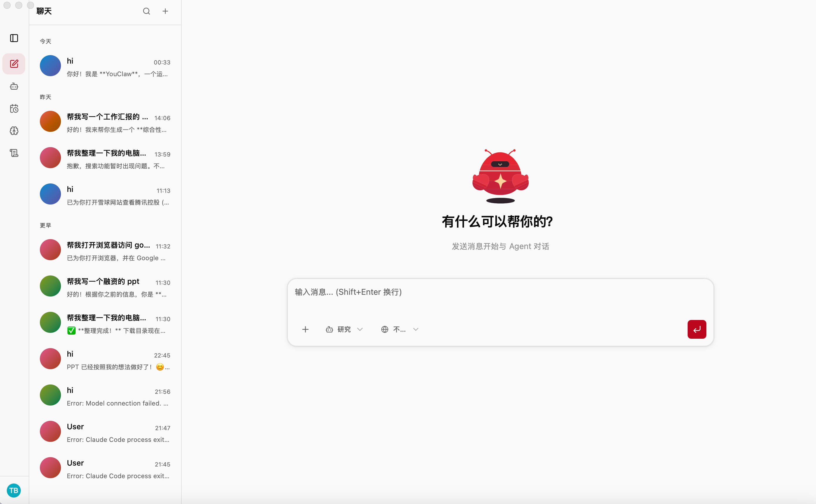Click the plus icon beside search
Viewport: 816px width, 504px height.
165,11
